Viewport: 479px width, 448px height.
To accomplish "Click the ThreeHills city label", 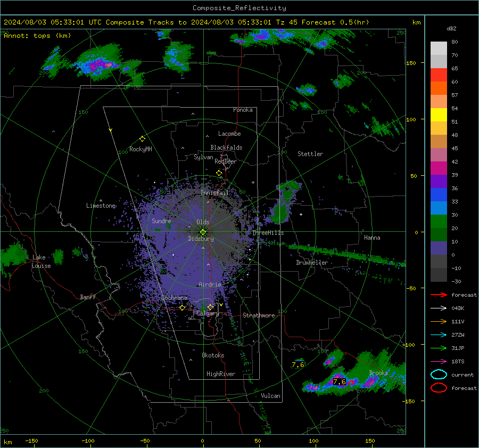I will (x=268, y=233).
